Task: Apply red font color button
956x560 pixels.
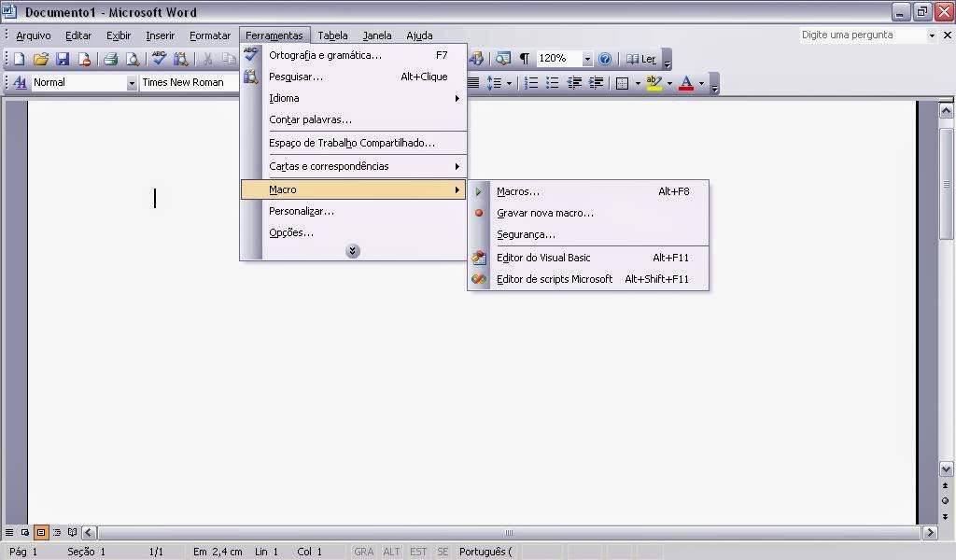Action: (686, 83)
